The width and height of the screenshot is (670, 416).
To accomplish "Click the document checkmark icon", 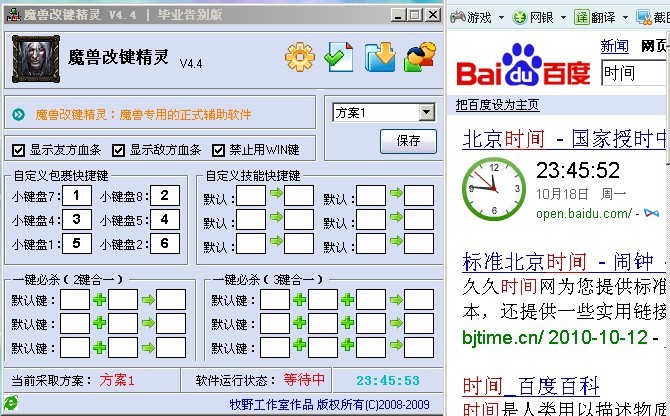I will pyautogui.click(x=340, y=58).
